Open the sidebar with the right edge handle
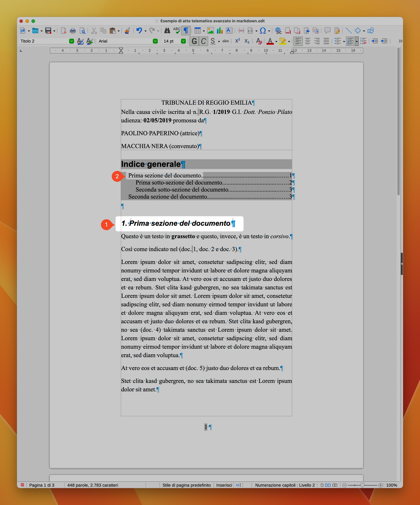 pyautogui.click(x=402, y=264)
